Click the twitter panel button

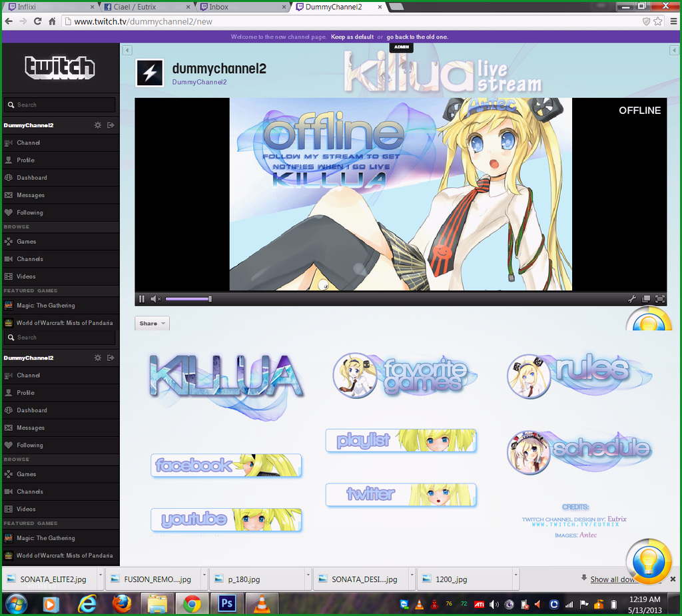(401, 495)
